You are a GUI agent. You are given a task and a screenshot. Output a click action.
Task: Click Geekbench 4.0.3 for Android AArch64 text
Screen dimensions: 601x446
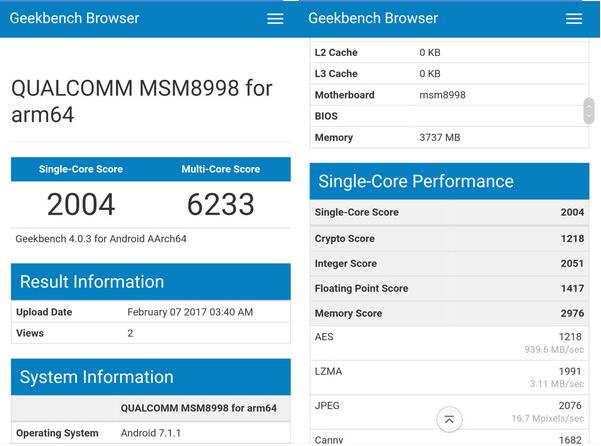coord(101,239)
